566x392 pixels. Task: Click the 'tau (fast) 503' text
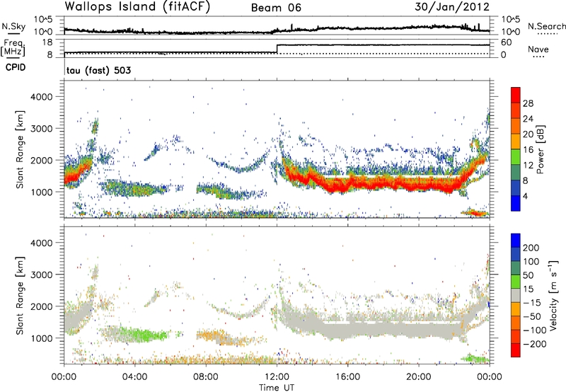point(98,70)
